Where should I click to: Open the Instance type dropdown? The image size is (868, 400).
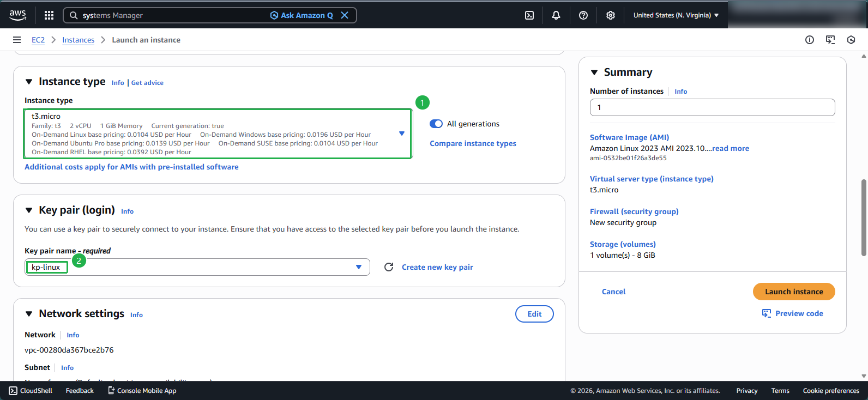pos(218,134)
